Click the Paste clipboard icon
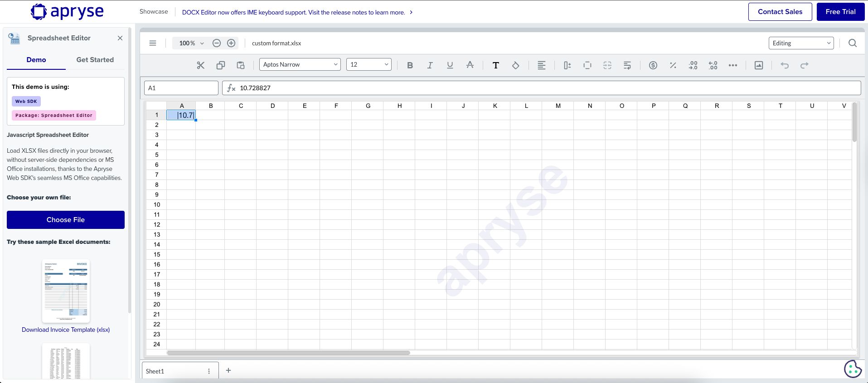The height and width of the screenshot is (383, 868). 241,65
